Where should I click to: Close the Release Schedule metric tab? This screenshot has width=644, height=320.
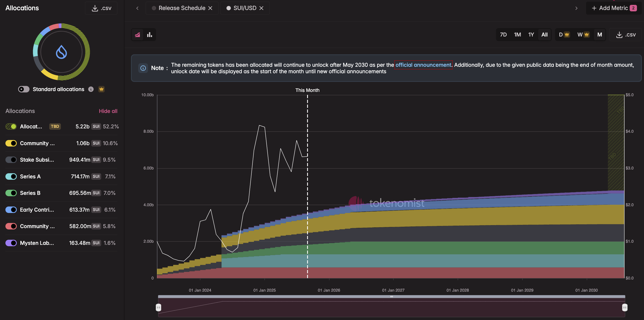210,8
